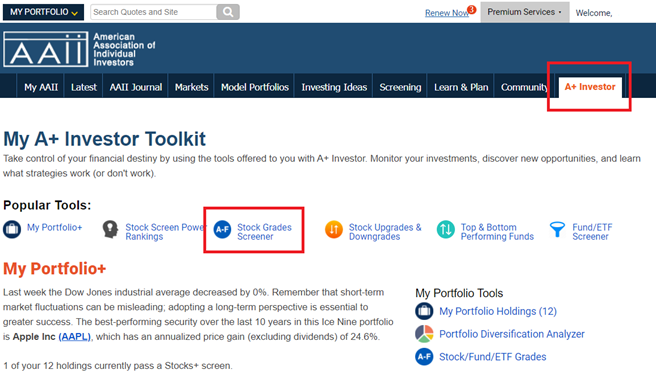Open the Stock/Fund/ETF Grades link
Image resolution: width=656 pixels, height=378 pixels.
click(492, 357)
